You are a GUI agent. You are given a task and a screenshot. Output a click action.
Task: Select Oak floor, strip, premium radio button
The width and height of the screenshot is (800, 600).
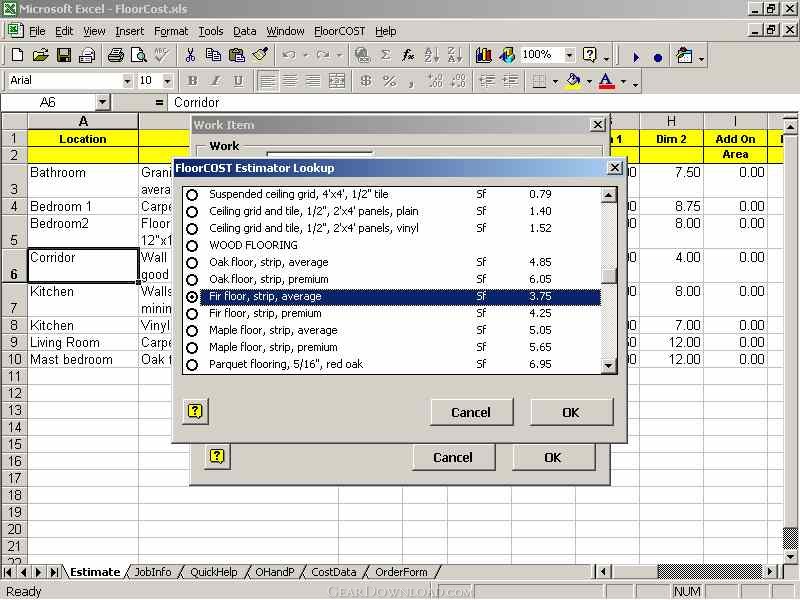coord(192,280)
